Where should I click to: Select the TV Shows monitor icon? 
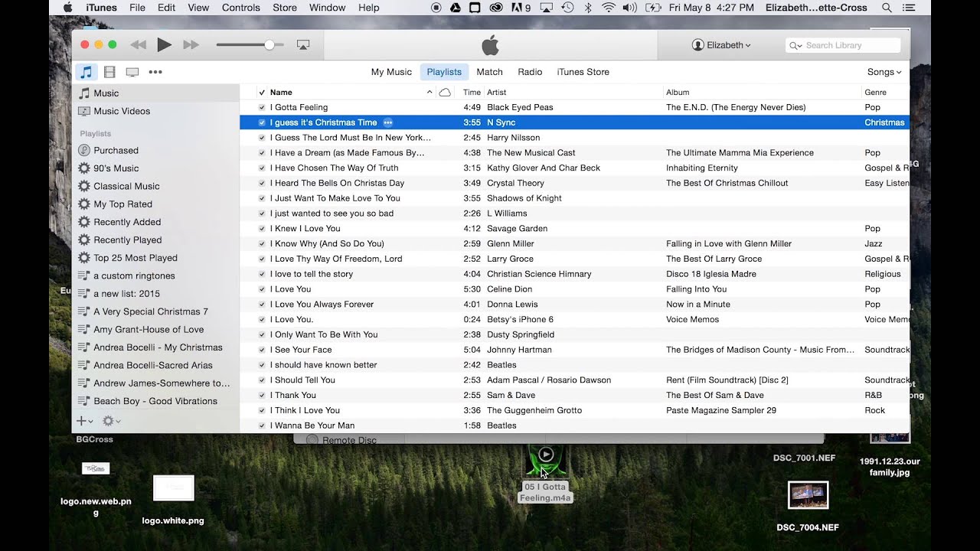click(x=132, y=72)
